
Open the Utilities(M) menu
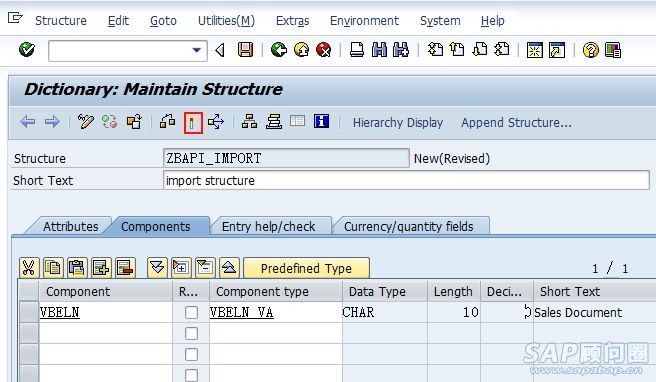226,21
